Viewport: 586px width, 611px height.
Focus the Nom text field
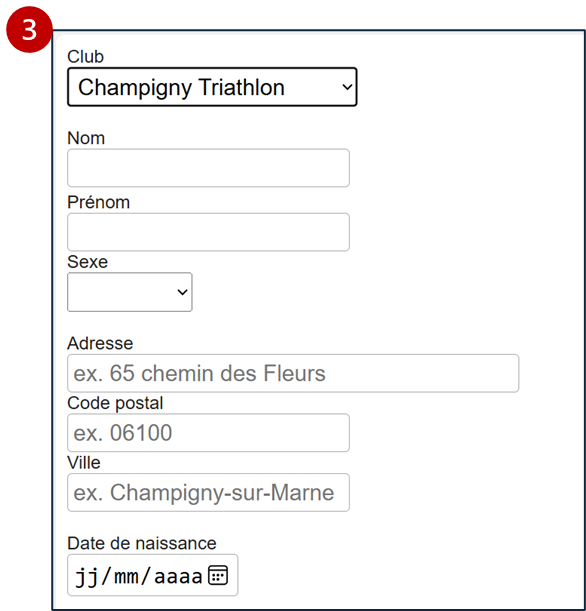pyautogui.click(x=208, y=168)
